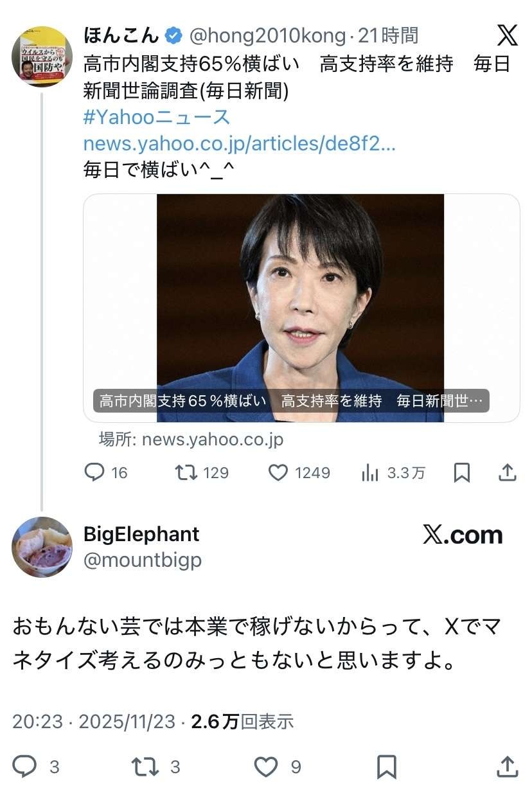The height and width of the screenshot is (795, 532).
Task: Visit the @mountbigp handle
Action: 143,560
